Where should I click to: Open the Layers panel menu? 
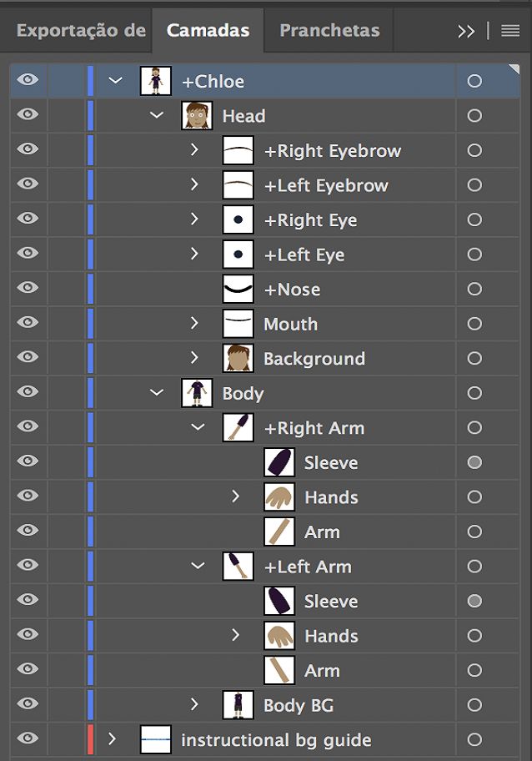coord(509,30)
